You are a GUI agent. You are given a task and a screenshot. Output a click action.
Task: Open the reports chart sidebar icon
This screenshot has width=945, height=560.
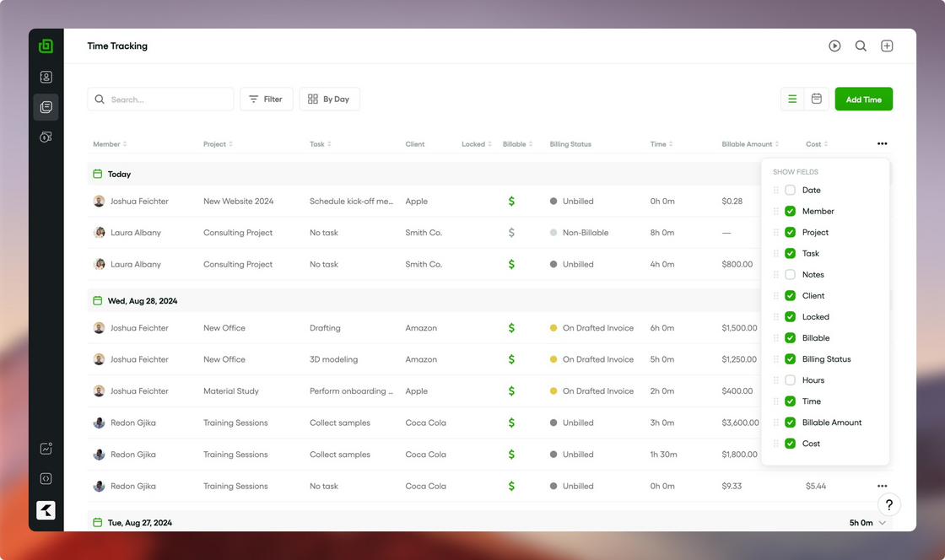point(46,449)
